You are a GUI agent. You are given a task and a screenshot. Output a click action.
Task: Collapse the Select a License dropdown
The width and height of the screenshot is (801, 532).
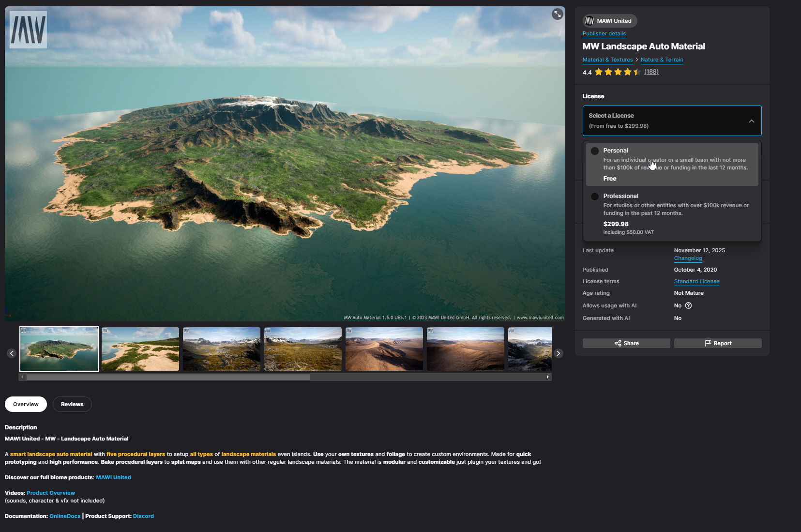pos(751,121)
